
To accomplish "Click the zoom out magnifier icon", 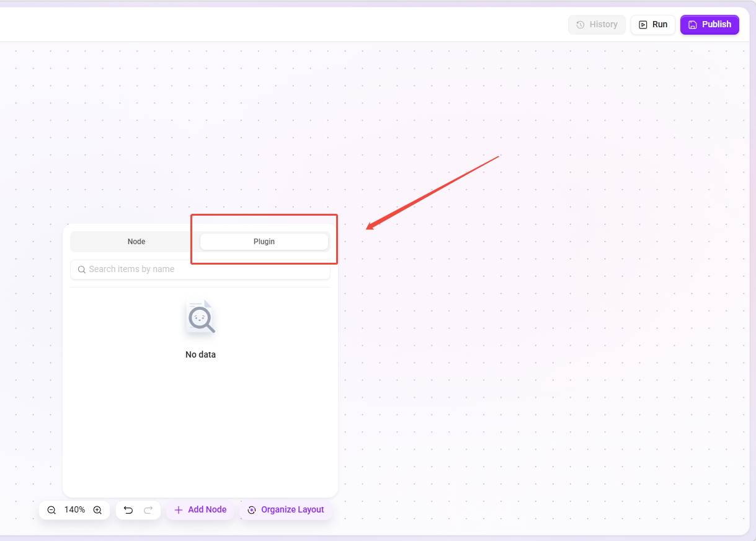I will point(51,510).
